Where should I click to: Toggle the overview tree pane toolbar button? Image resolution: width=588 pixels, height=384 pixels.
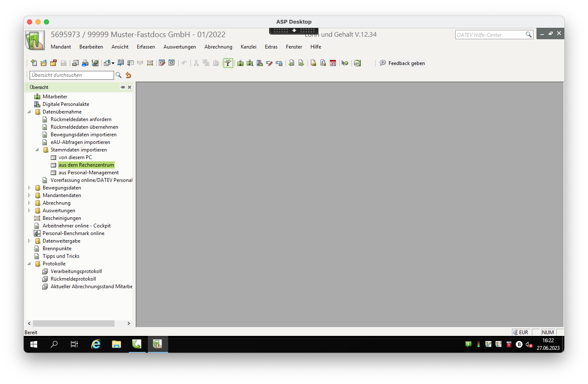(x=228, y=63)
